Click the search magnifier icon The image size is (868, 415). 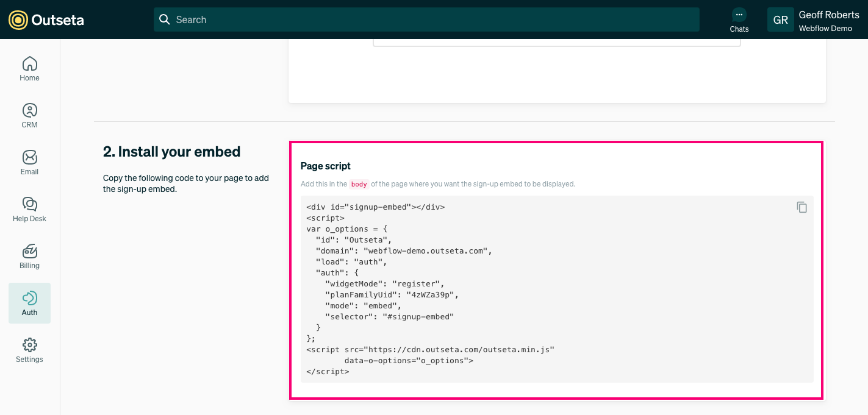point(165,20)
